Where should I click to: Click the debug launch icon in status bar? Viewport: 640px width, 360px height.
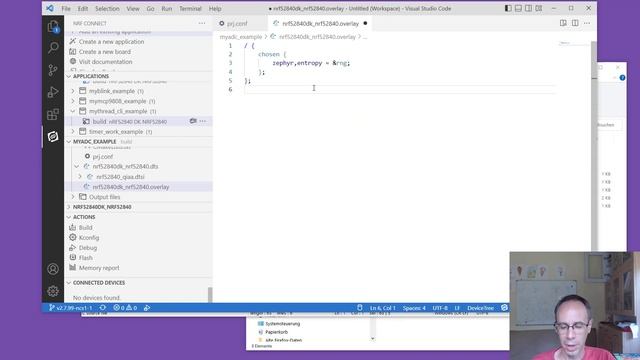click(x=147, y=308)
